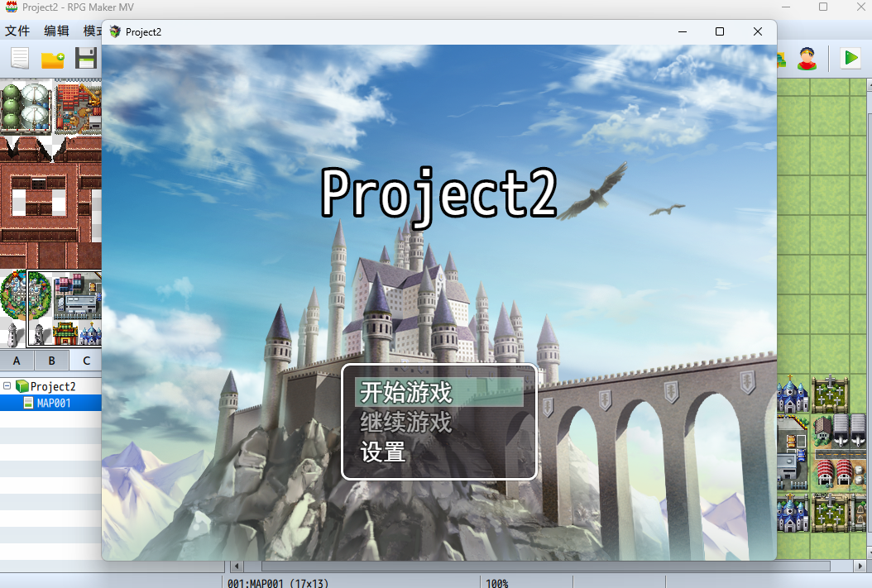Open the 文件 menu
Viewport: 872px width, 588px height.
click(x=17, y=31)
